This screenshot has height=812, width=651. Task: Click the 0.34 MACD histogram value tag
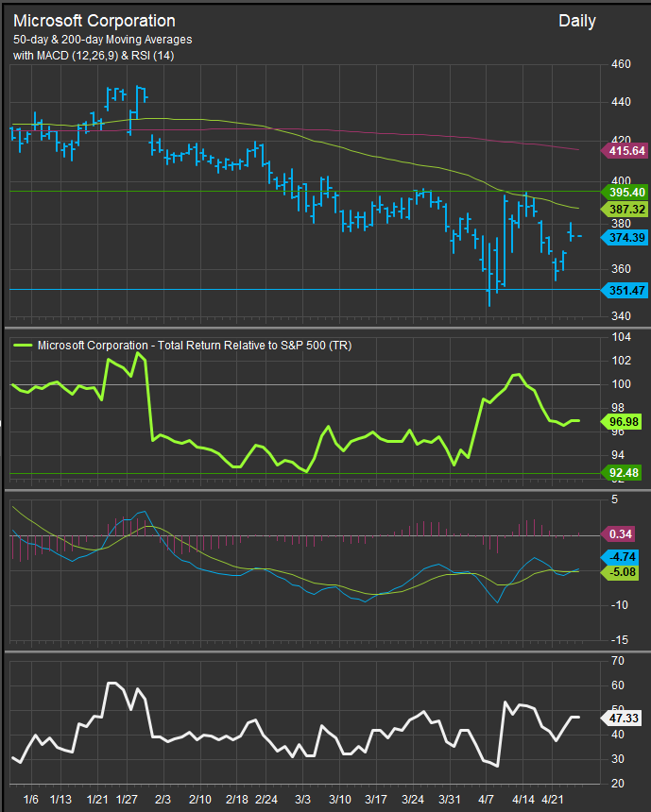[618, 533]
